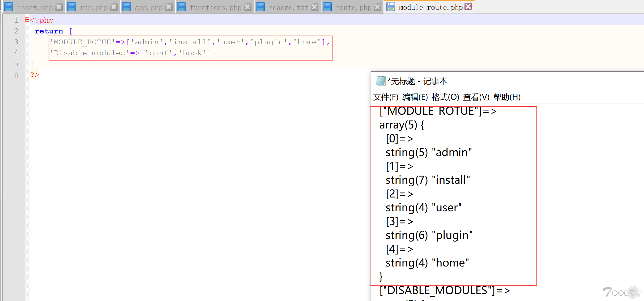Screen dimensions: 644x301
Task: Close the module_route.php tab
Action: click(x=468, y=6)
